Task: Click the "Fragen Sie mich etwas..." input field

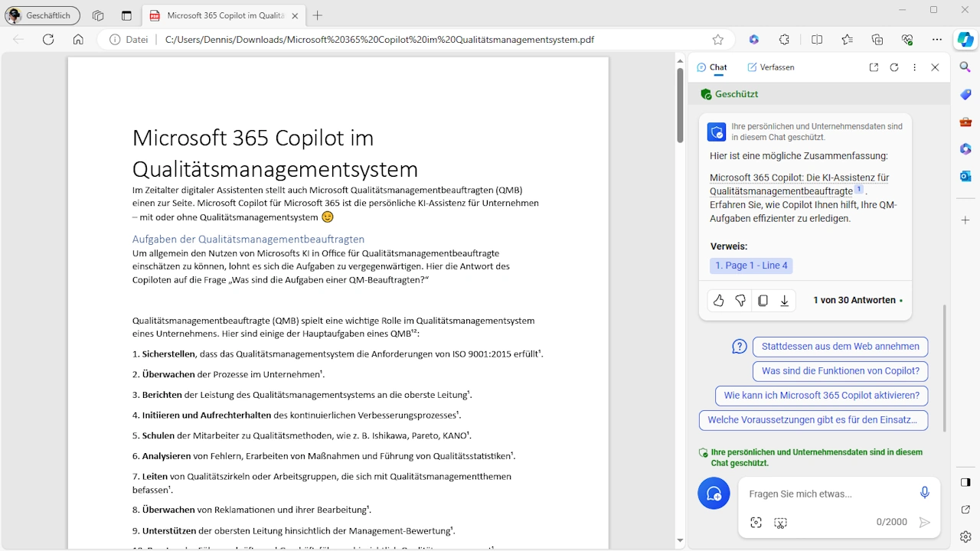Action: click(x=827, y=494)
